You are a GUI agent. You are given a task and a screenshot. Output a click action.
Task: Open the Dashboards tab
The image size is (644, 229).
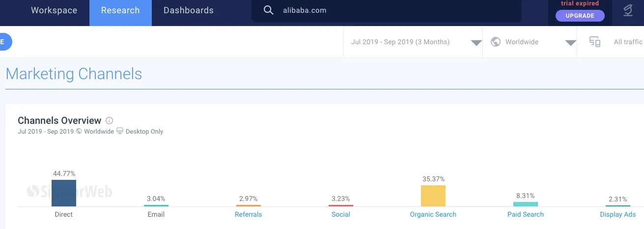(x=189, y=10)
